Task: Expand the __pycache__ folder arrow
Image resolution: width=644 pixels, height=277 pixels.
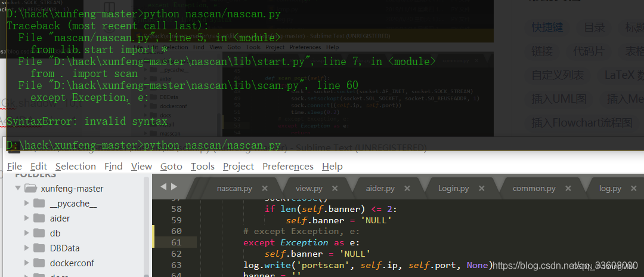Action: 26,203
